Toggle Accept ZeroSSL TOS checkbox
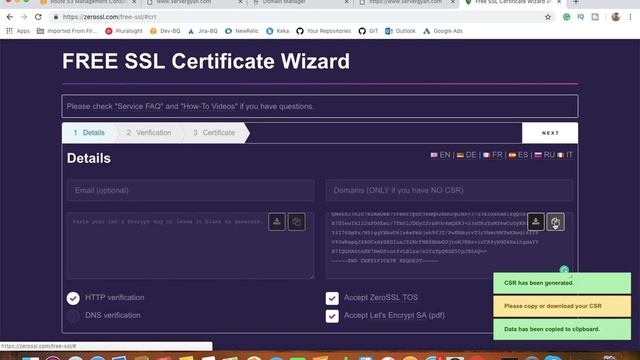This screenshot has width=640, height=360. (x=332, y=298)
